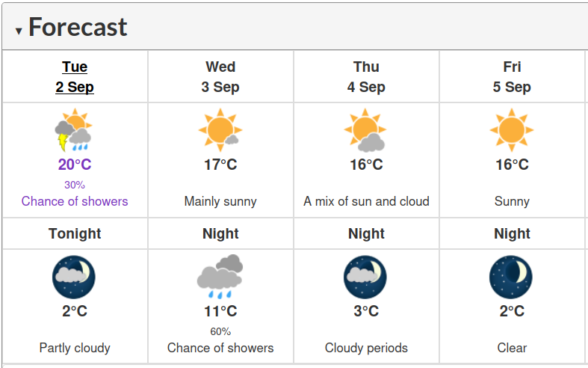This screenshot has height=368, width=588.
Task: Click Wednesday night's rain cloud icon
Action: click(220, 277)
